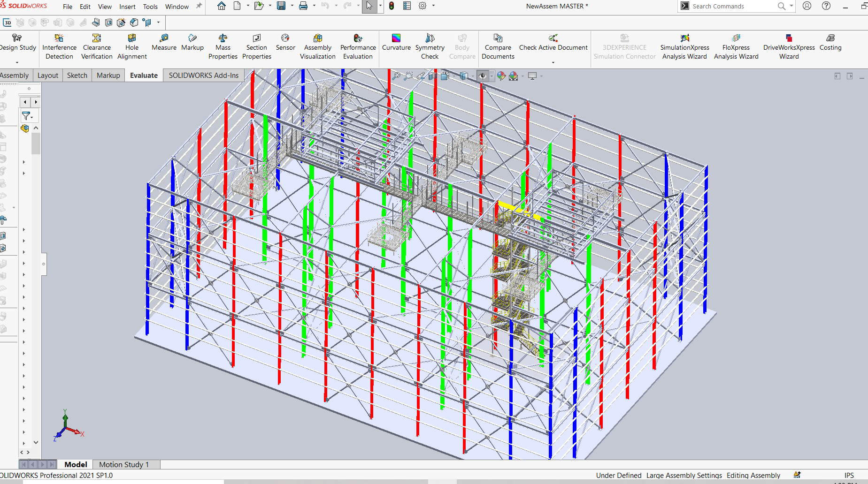Click the Search Commands input field
The width and height of the screenshot is (868, 484).
click(732, 6)
